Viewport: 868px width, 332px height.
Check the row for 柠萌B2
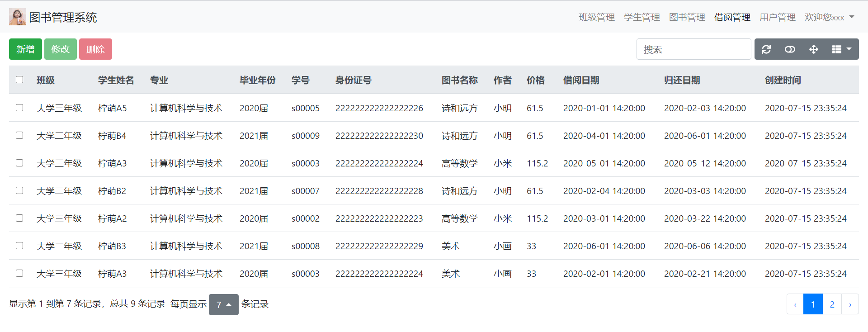(19, 190)
